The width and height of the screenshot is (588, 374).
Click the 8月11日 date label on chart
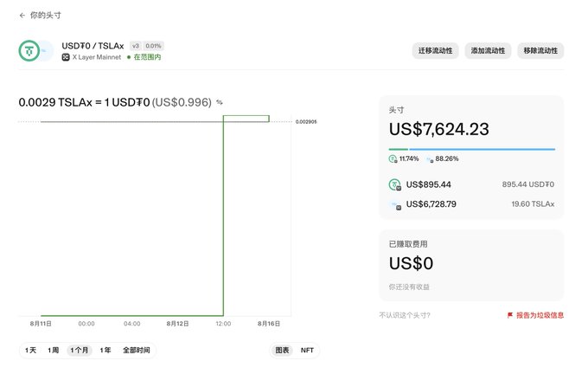(x=41, y=324)
